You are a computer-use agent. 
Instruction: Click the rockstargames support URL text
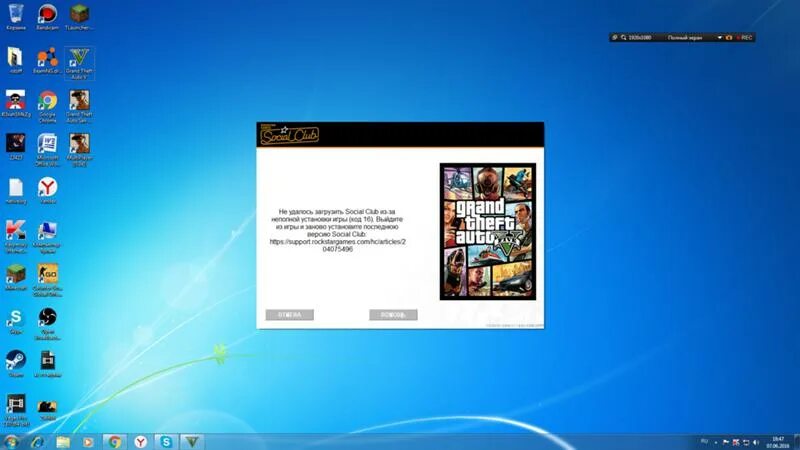[337, 245]
